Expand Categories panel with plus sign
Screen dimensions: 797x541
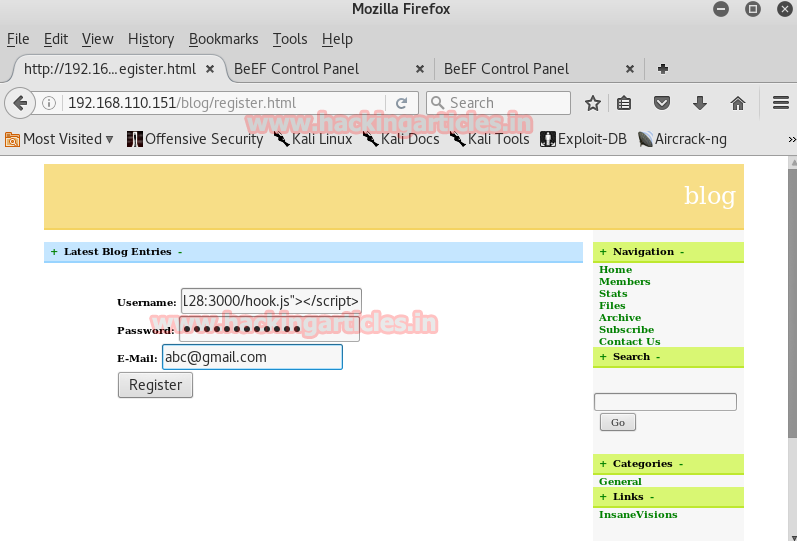coord(603,464)
